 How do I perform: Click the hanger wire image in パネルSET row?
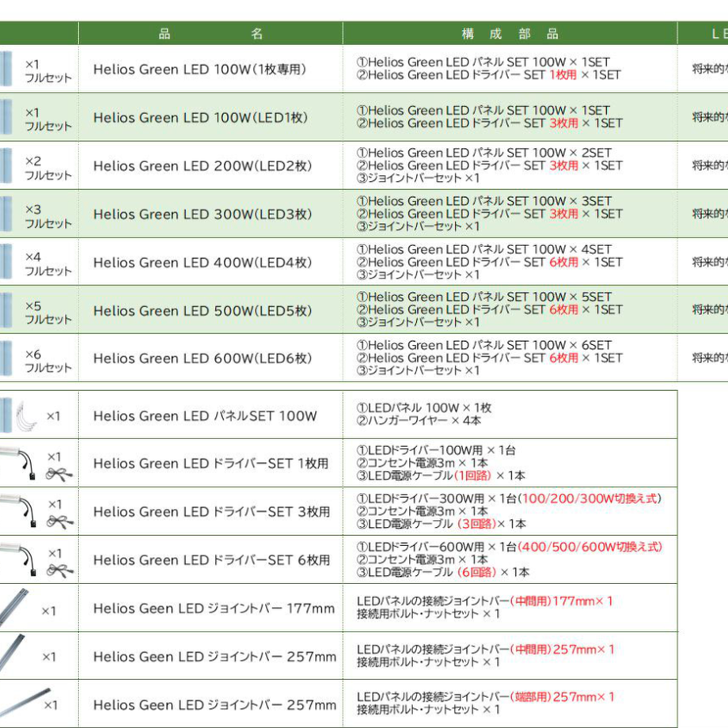pyautogui.click(x=27, y=416)
